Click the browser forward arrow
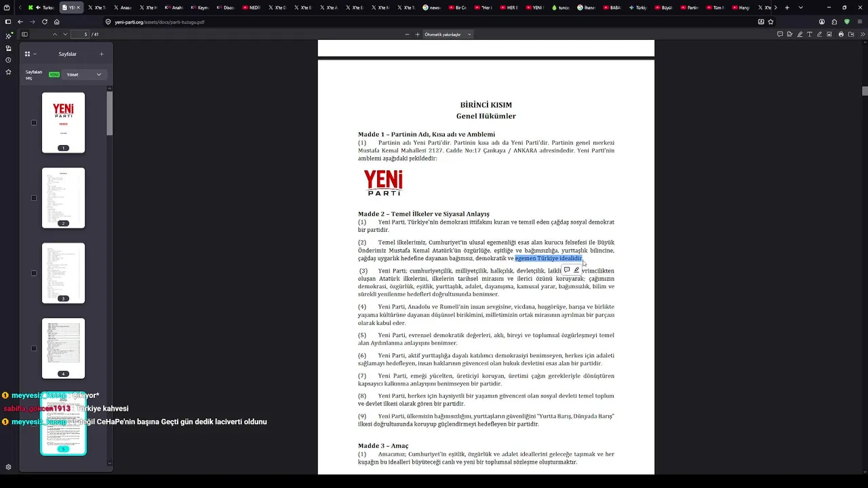868x488 pixels. (x=33, y=22)
